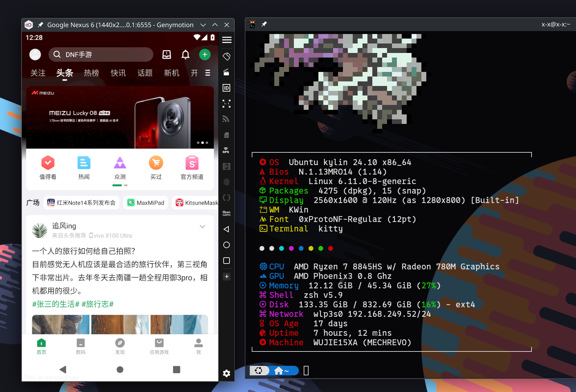Open the 数码 bottom tab

(x=80, y=346)
